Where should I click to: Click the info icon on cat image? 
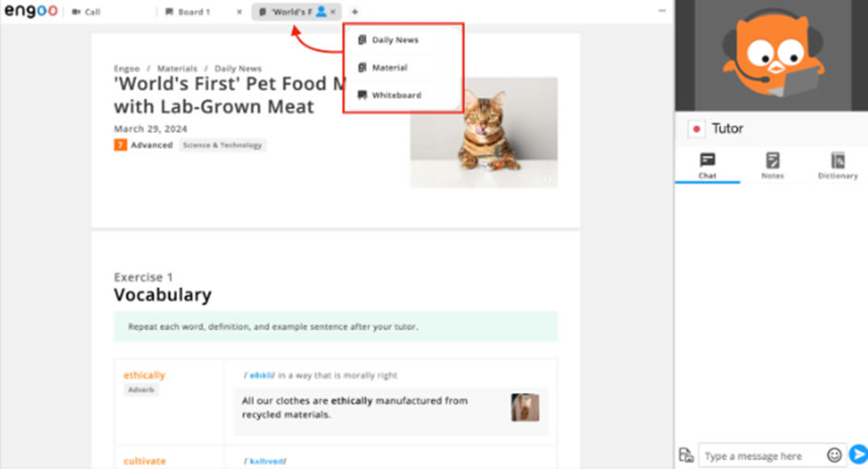[x=547, y=178]
